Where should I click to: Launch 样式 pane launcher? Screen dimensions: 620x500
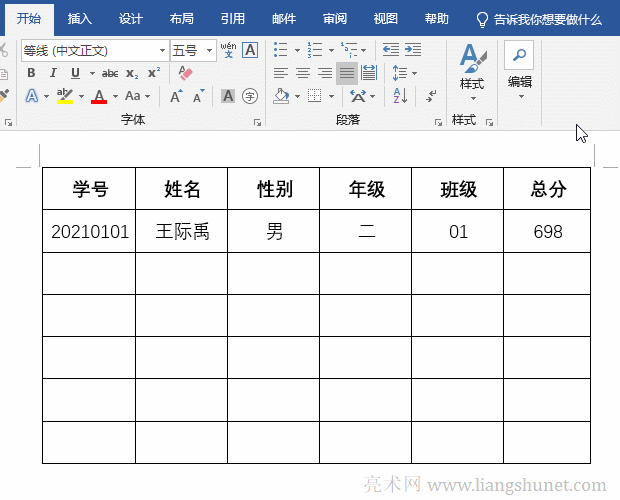(x=490, y=123)
